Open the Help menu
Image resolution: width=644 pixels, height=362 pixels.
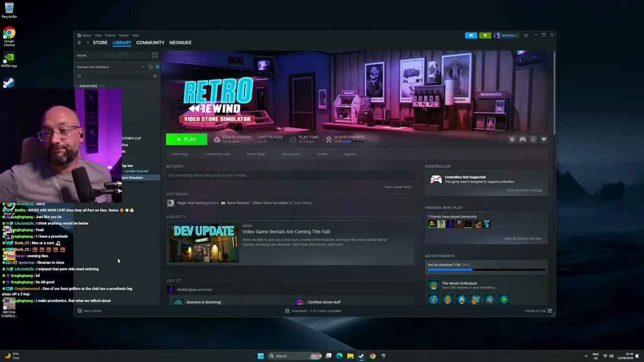[135, 35]
